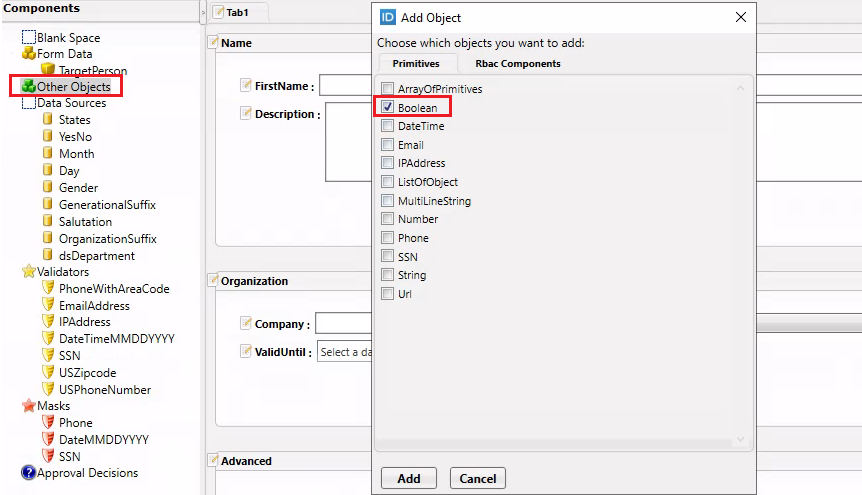The image size is (862, 495).
Task: Click the Month data source cylinder icon
Action: pyautogui.click(x=48, y=153)
